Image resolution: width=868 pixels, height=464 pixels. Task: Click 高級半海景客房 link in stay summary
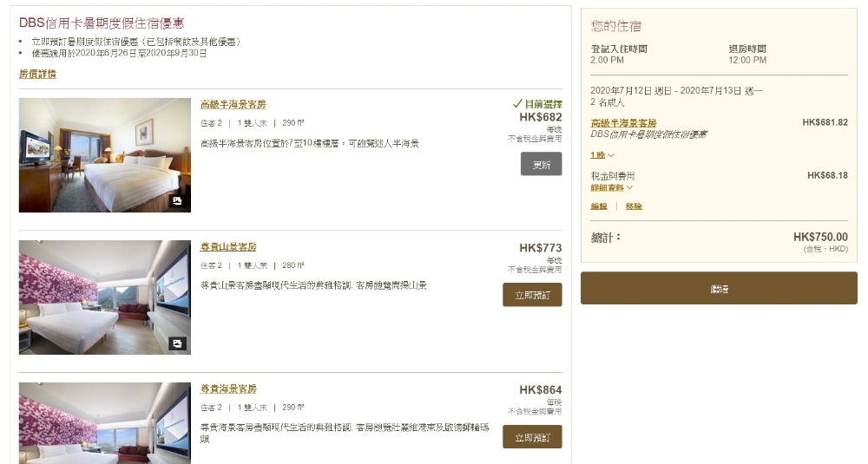pos(623,123)
